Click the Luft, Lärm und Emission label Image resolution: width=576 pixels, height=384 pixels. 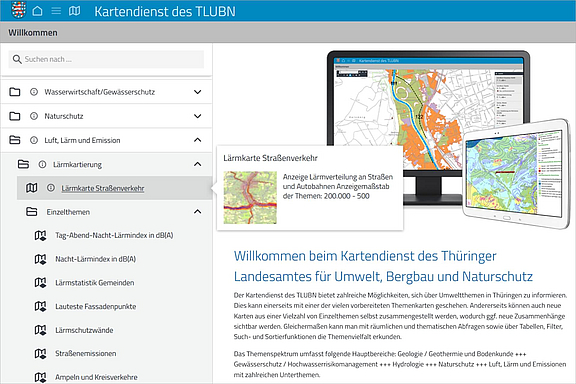click(82, 140)
